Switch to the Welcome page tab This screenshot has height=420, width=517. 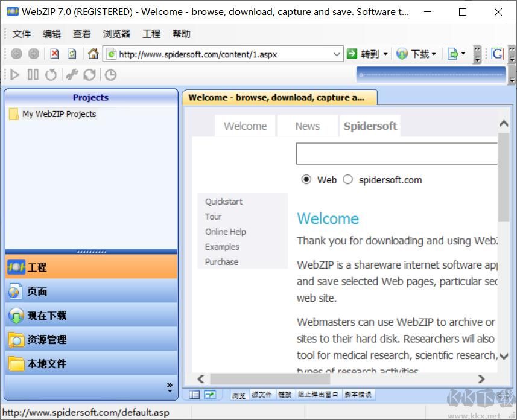(245, 126)
